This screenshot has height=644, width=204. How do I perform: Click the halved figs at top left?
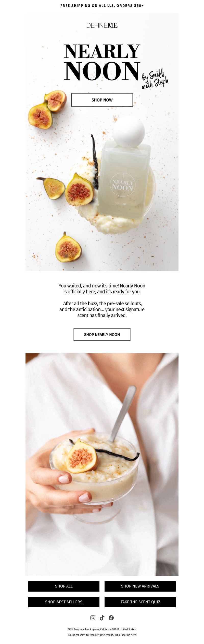[x=47, y=109]
